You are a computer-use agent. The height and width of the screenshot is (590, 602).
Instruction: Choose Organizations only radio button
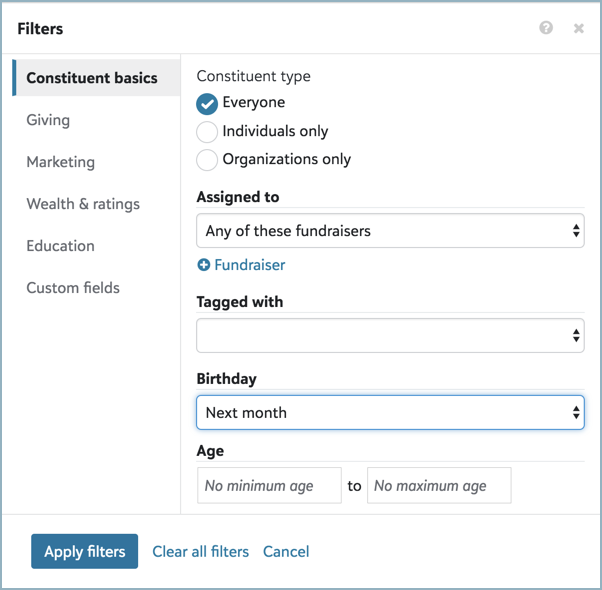[207, 160]
